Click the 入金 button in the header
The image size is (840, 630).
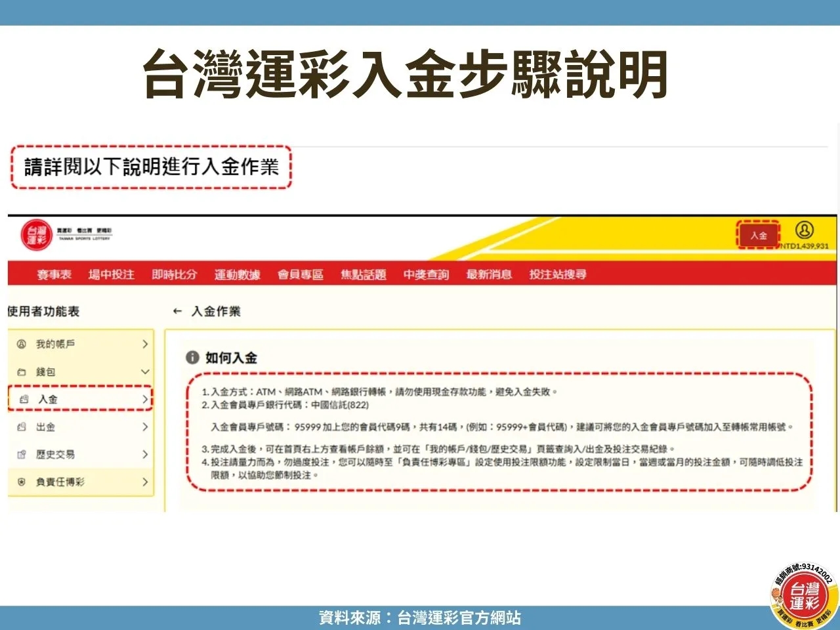point(758,235)
